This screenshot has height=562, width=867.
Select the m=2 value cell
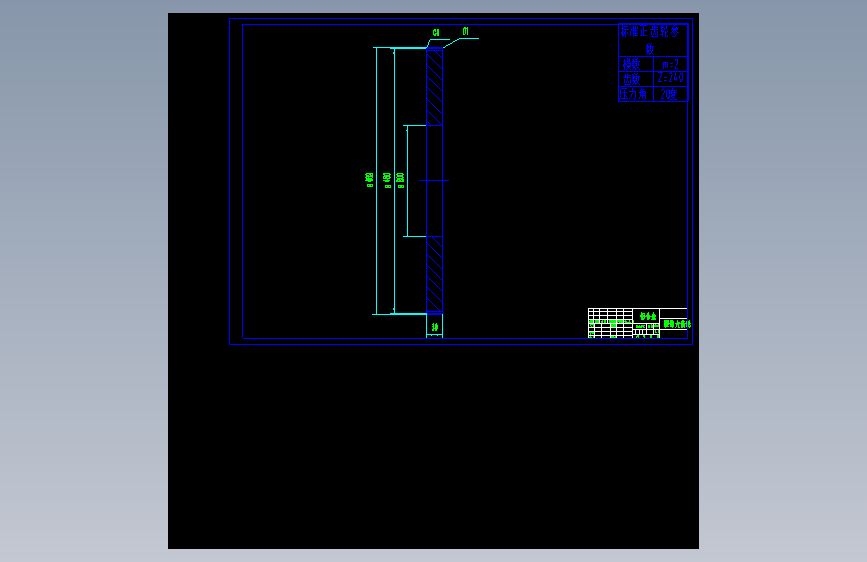coord(671,64)
